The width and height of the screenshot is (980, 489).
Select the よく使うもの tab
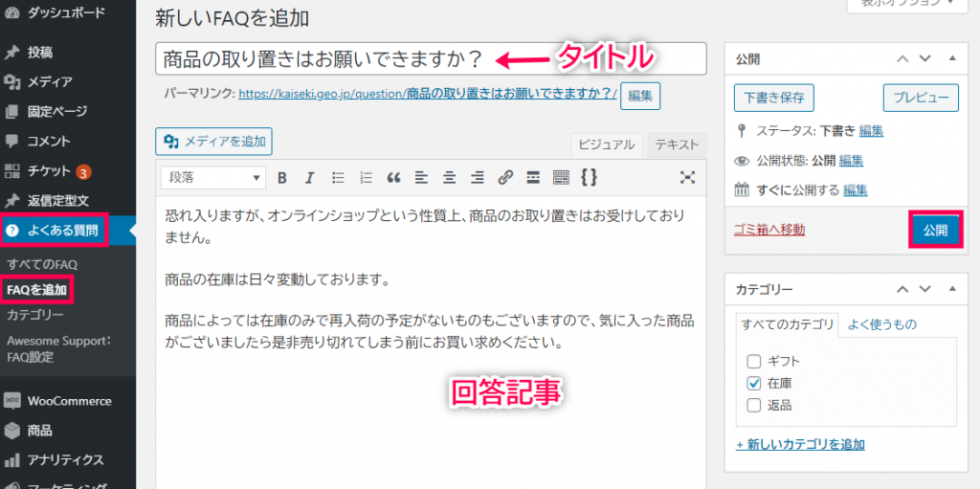tap(881, 323)
